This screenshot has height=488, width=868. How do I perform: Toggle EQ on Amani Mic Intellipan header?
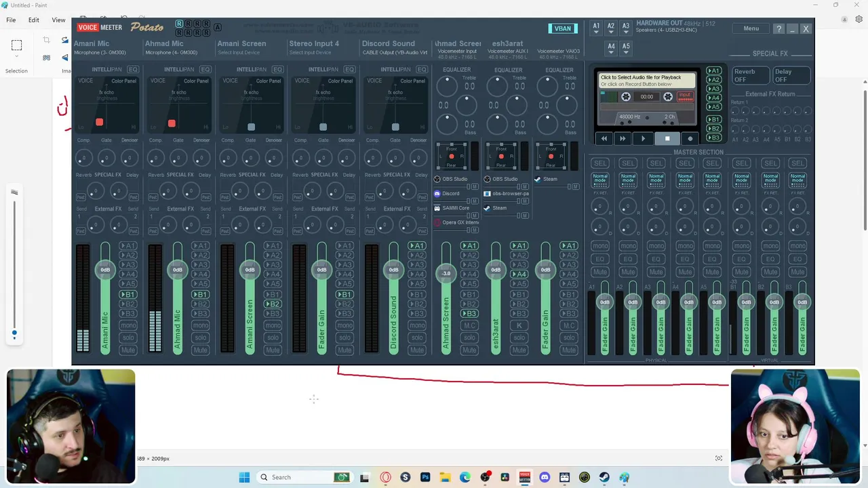(133, 69)
